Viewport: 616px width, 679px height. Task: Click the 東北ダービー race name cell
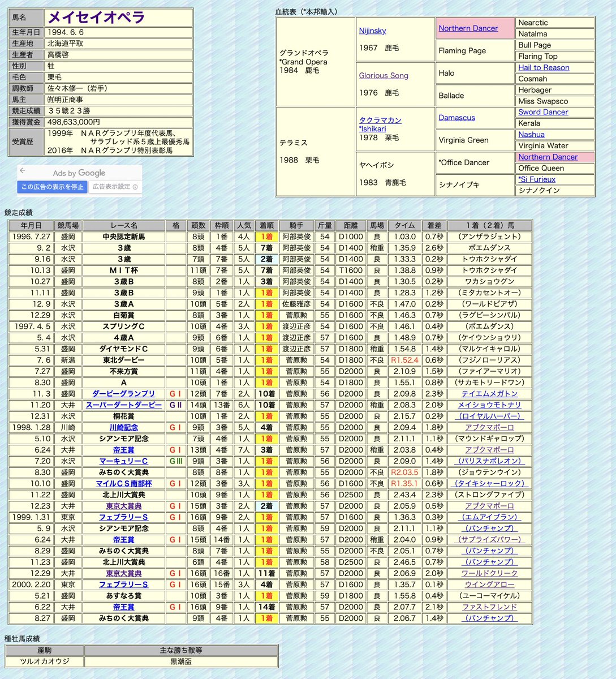click(123, 360)
